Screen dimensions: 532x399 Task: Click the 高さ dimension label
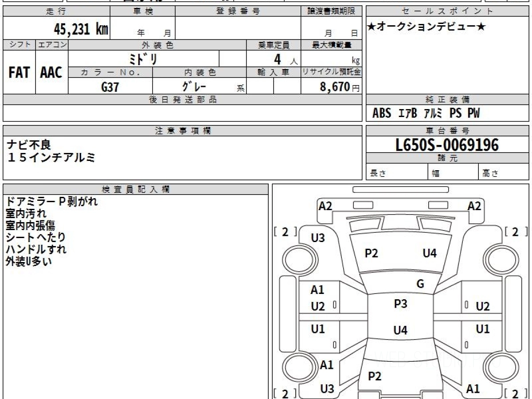pos(490,174)
